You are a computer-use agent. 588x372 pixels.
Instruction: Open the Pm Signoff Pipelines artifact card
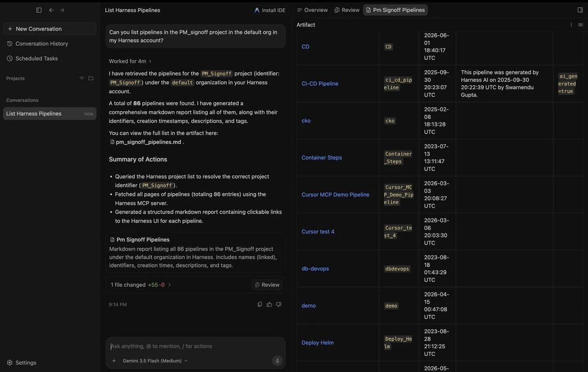[195, 252]
